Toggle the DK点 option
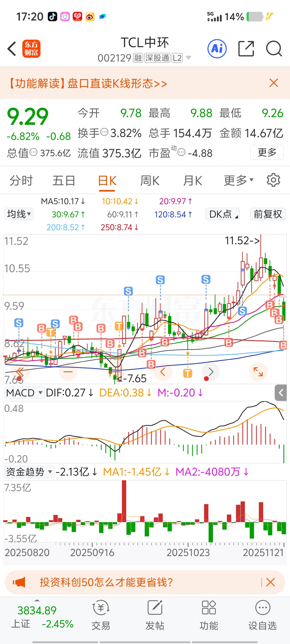This screenshot has width=290, height=644. 223,214
